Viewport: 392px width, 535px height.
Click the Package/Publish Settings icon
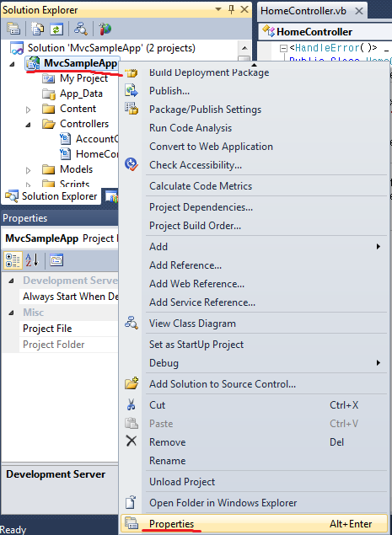point(132,110)
